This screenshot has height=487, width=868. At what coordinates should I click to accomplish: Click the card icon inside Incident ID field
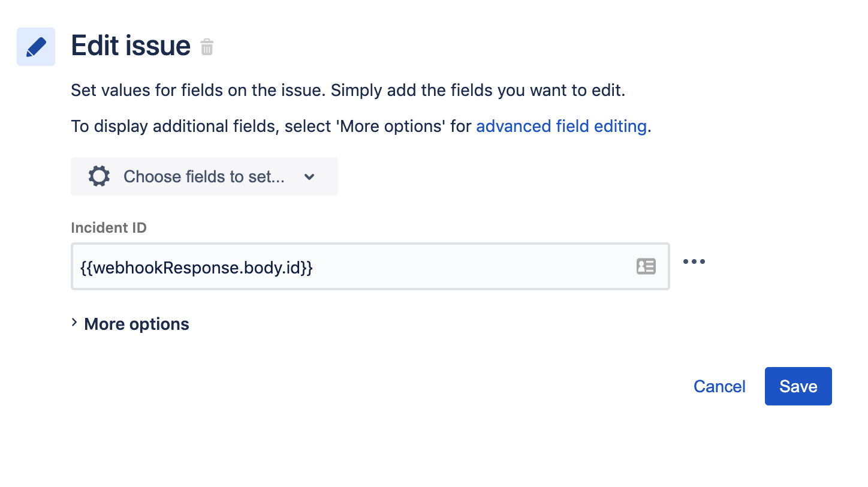point(646,266)
